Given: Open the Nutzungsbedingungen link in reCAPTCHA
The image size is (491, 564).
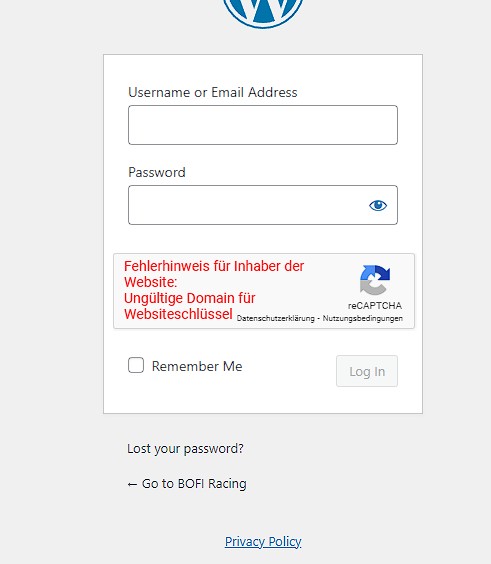Looking at the screenshot, I should coord(363,318).
